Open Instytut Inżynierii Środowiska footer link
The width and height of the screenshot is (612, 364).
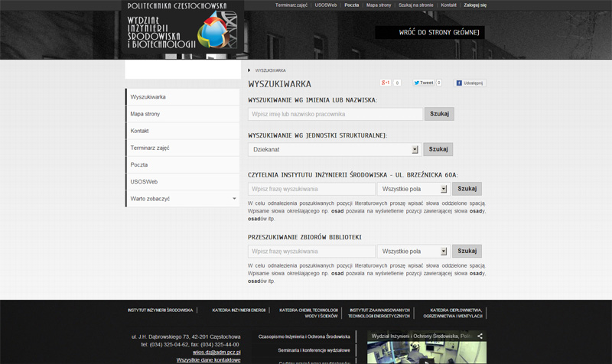161,310
